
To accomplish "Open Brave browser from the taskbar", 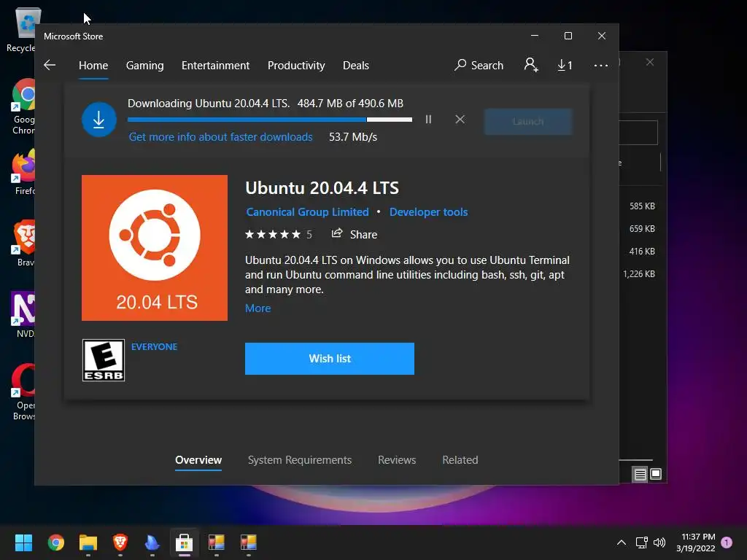I will pyautogui.click(x=120, y=542).
